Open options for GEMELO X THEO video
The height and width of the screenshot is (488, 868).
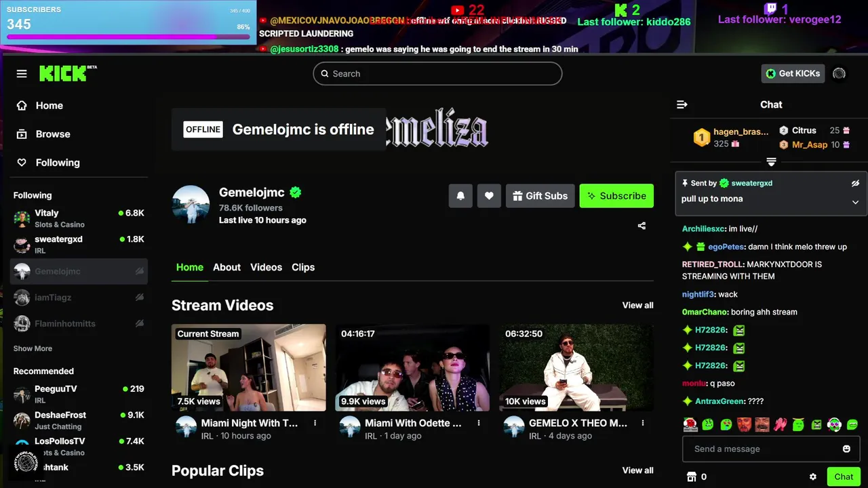point(643,422)
